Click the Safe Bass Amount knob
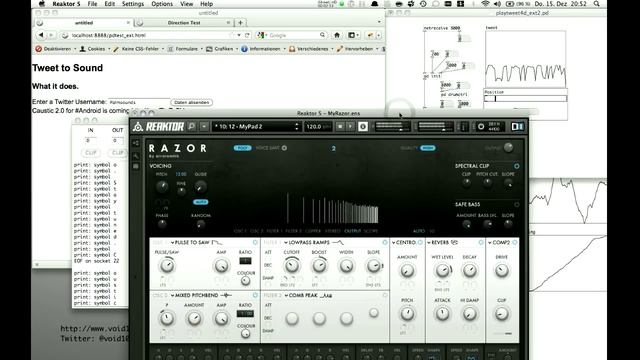 (x=467, y=224)
